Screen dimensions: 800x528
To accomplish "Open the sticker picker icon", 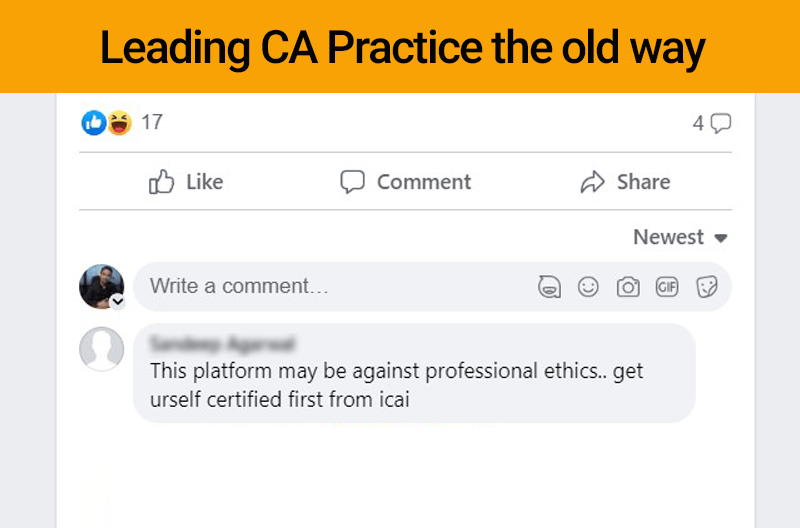I will [x=707, y=287].
